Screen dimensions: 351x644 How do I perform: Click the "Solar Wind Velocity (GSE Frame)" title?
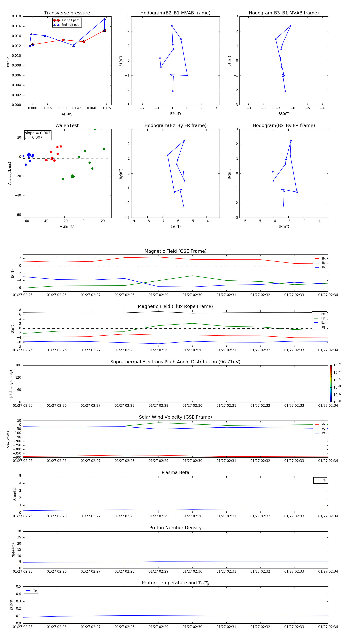click(x=175, y=417)
